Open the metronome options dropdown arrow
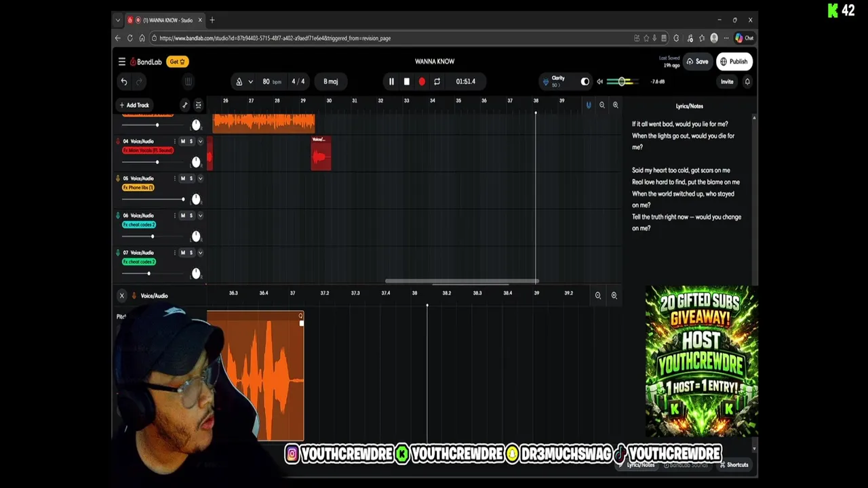 point(250,81)
